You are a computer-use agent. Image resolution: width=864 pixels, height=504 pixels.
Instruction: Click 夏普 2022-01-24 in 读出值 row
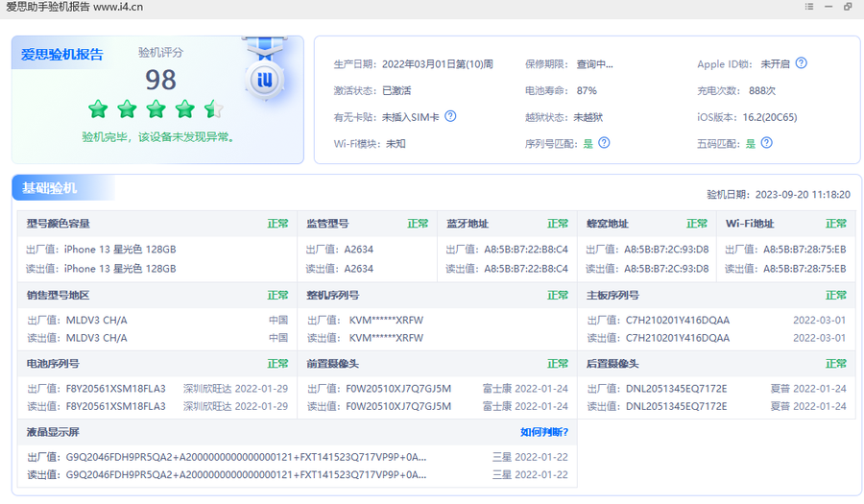(808, 406)
